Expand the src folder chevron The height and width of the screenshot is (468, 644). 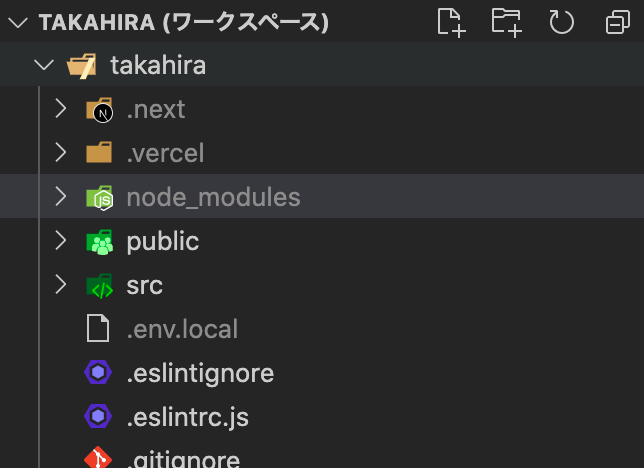click(x=60, y=285)
